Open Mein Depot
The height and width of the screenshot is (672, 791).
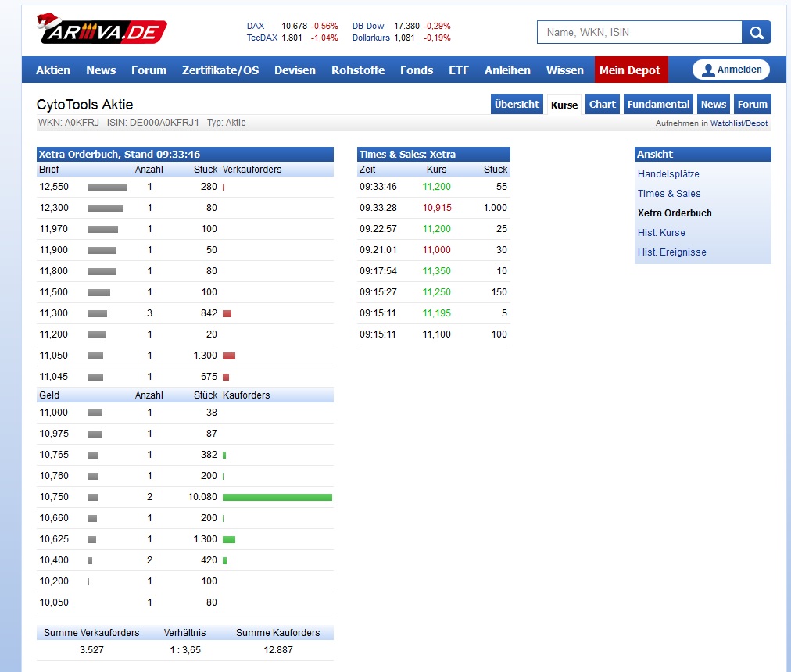631,70
